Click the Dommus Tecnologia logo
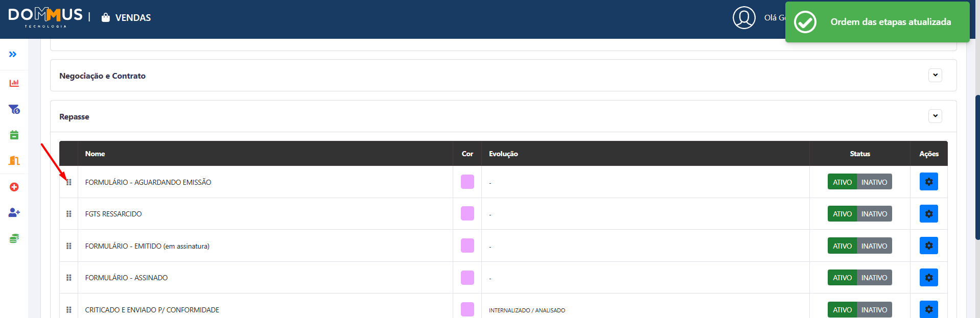The height and width of the screenshot is (318, 980). coord(45,18)
